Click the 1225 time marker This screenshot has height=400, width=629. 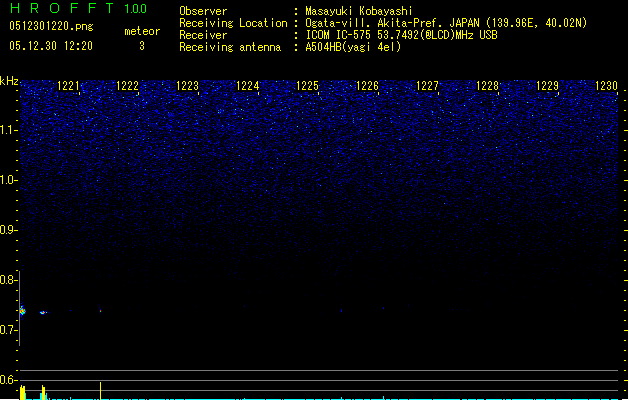click(x=307, y=86)
